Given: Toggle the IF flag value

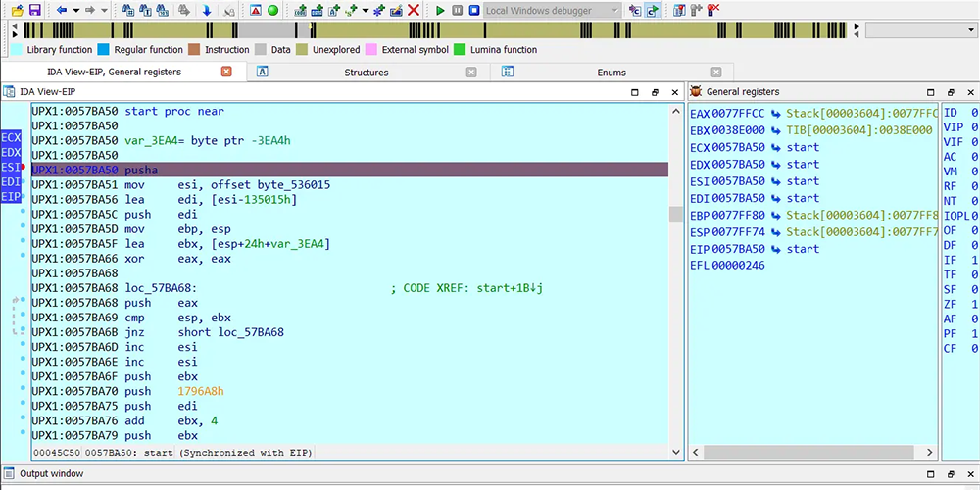Looking at the screenshot, I should pyautogui.click(x=974, y=259).
